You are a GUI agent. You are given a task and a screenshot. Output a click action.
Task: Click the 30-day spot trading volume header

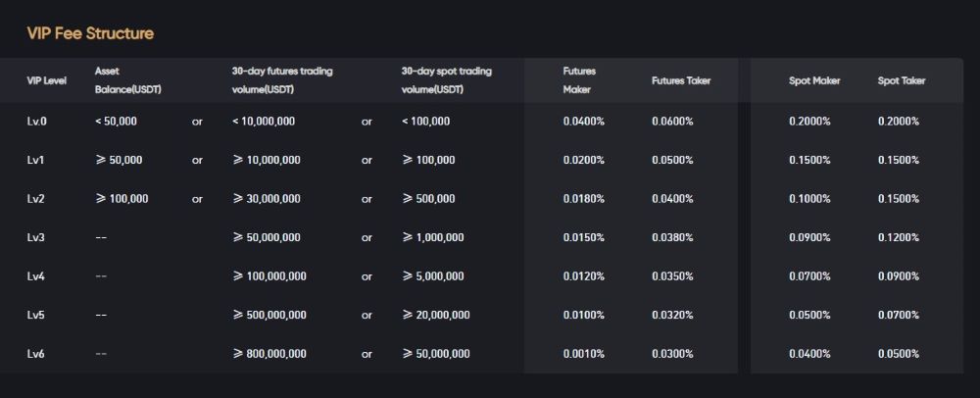point(446,80)
